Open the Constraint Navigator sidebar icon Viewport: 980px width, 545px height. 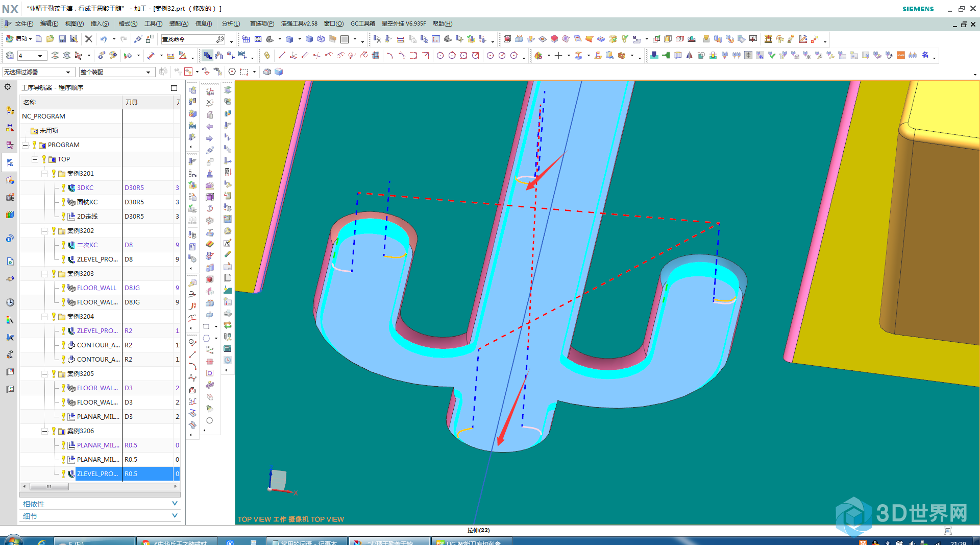tap(10, 128)
